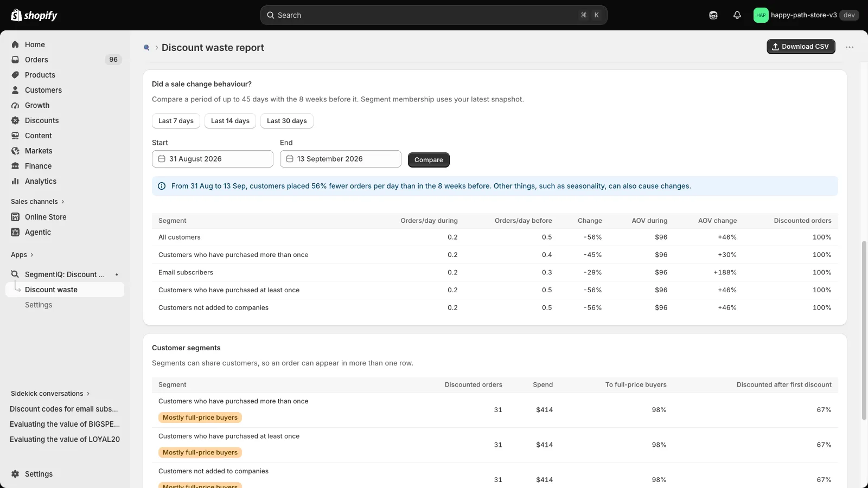Click the 'AOV change' column header
This screenshot has height=488, width=868.
(x=717, y=221)
